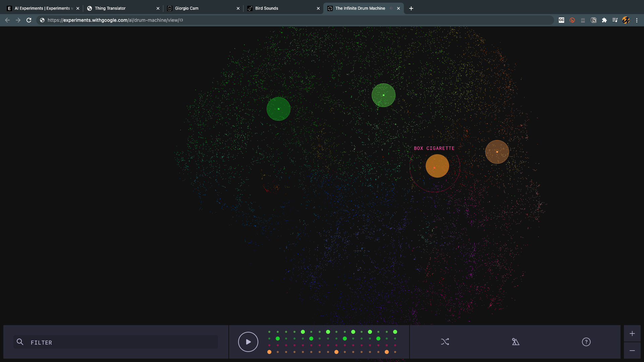Open the tempo metronome control
The image size is (644, 362).
(516, 342)
